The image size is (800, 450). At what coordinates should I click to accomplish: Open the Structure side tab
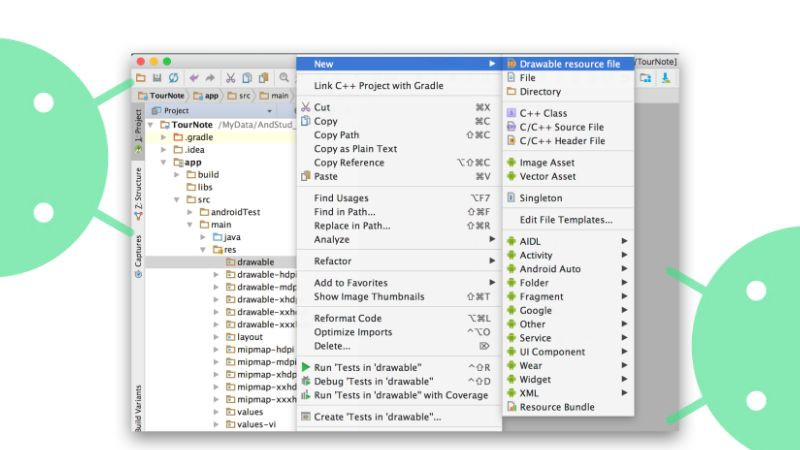click(138, 194)
